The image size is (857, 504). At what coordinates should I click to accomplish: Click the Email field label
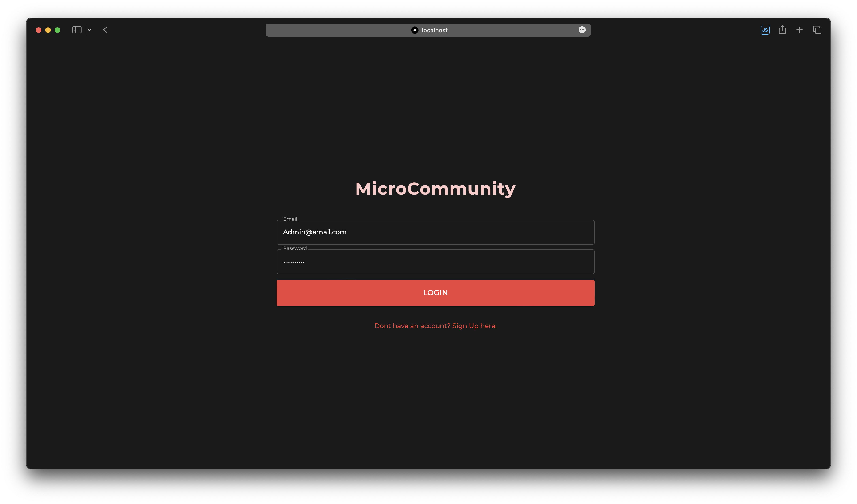pyautogui.click(x=290, y=219)
